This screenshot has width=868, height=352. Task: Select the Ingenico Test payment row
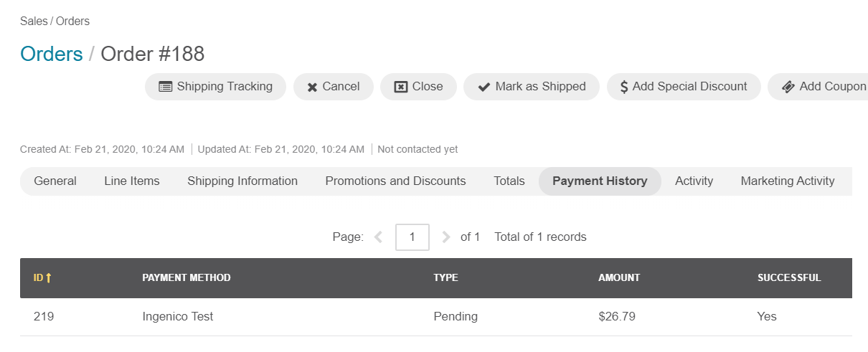click(436, 316)
